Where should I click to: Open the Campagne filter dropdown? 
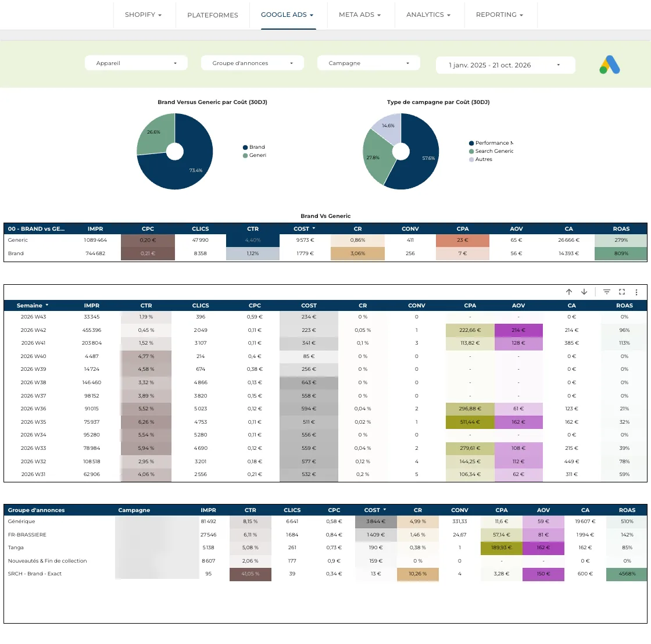point(369,63)
